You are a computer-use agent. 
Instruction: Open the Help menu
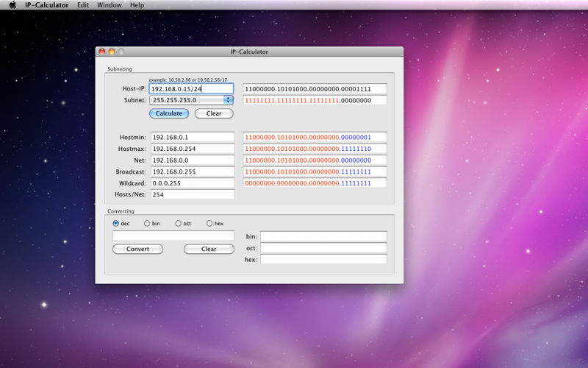point(137,5)
